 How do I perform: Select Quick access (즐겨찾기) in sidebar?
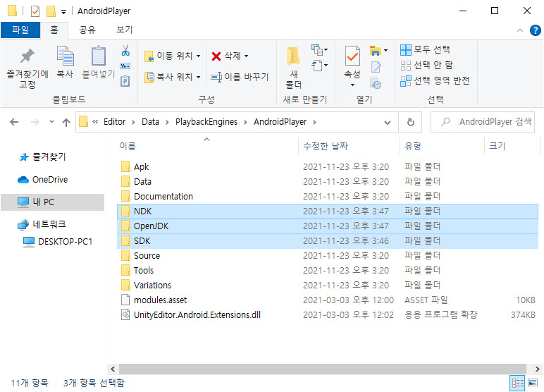click(x=49, y=157)
